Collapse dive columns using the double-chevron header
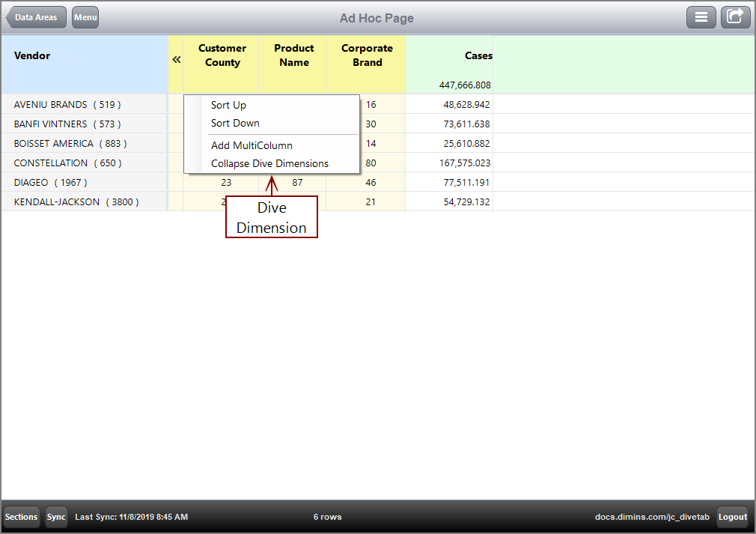This screenshot has width=756, height=534. (x=175, y=58)
